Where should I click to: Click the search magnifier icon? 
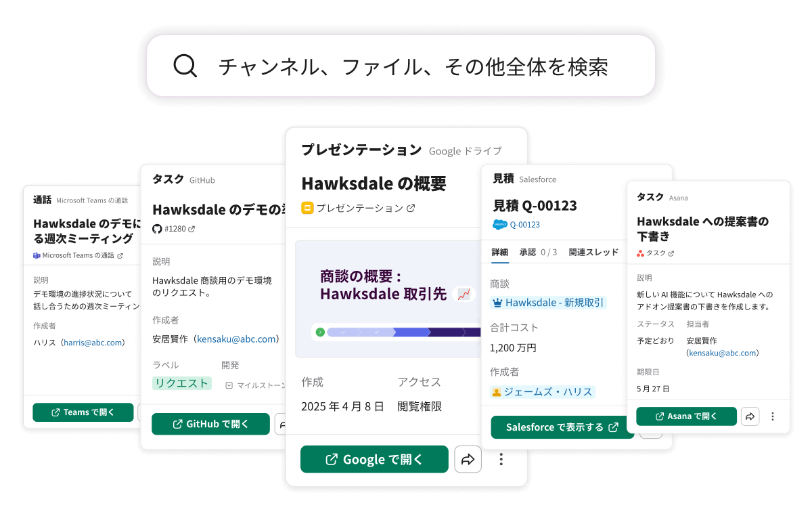click(x=185, y=66)
